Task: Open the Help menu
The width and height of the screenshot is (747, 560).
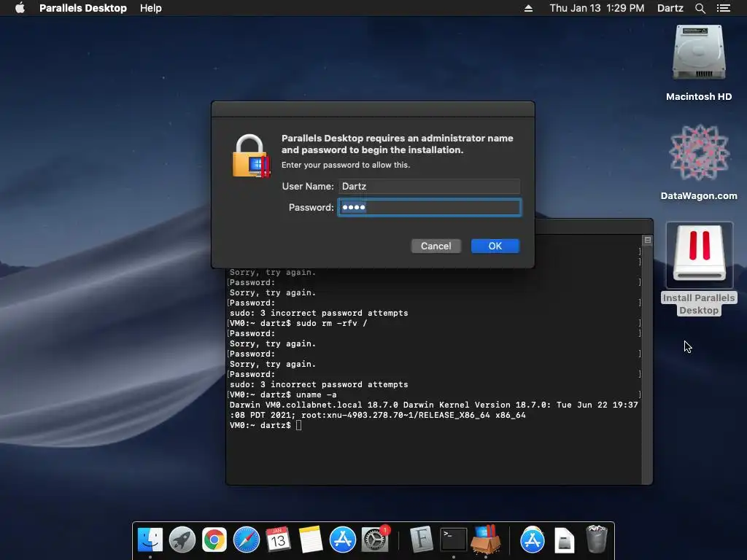Action: coord(150,8)
